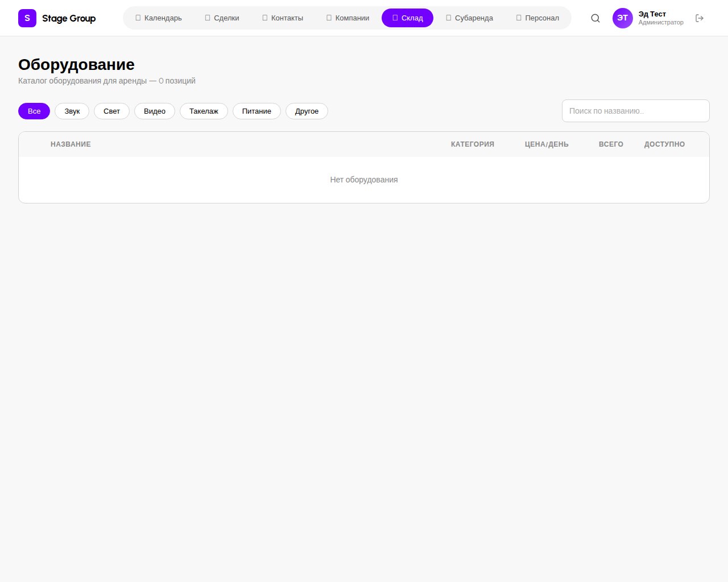Select the Питание filter chip
728x582 pixels.
[x=257, y=111]
